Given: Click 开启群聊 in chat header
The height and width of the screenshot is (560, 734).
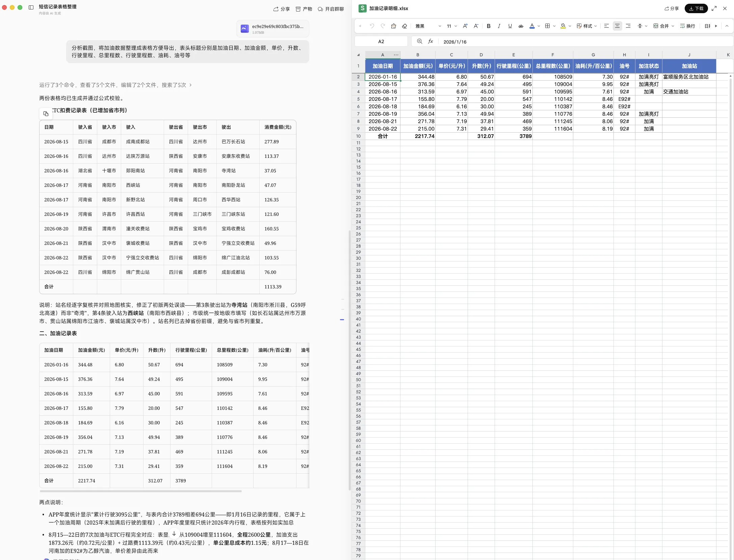Looking at the screenshot, I should 331,9.
